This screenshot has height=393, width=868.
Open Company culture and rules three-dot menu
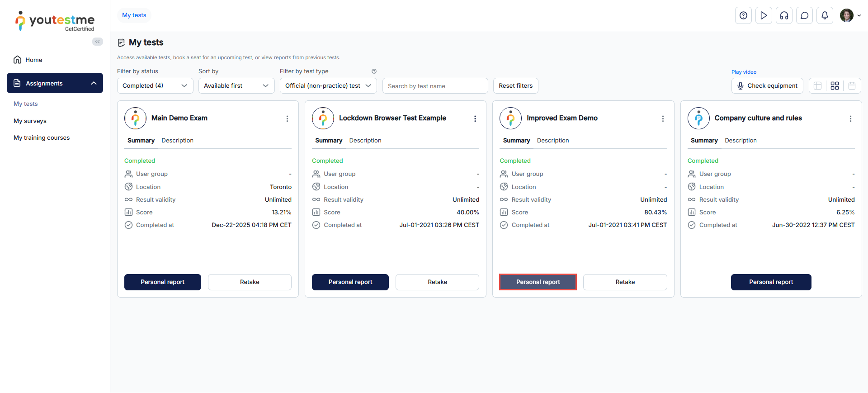850,118
